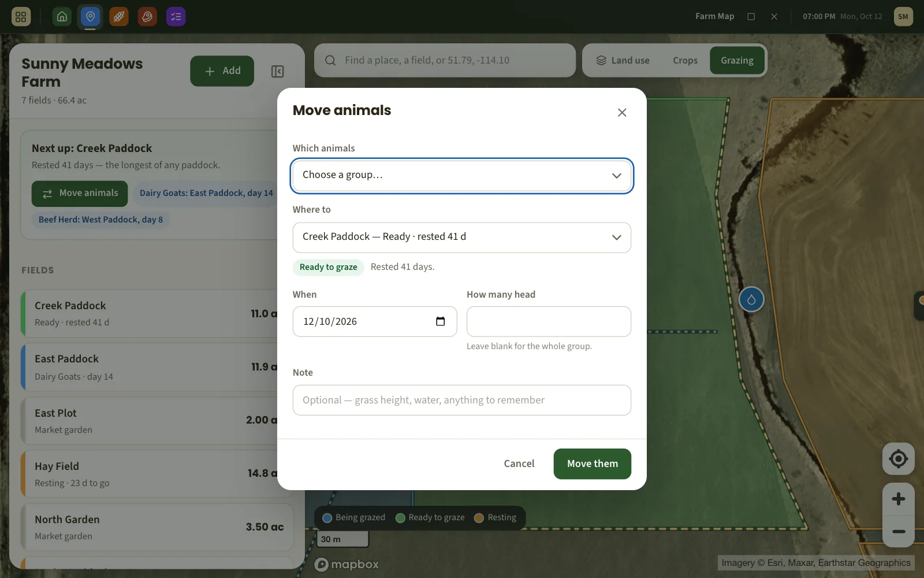Click Dairy Goats: East Paddock chip

pos(206,193)
